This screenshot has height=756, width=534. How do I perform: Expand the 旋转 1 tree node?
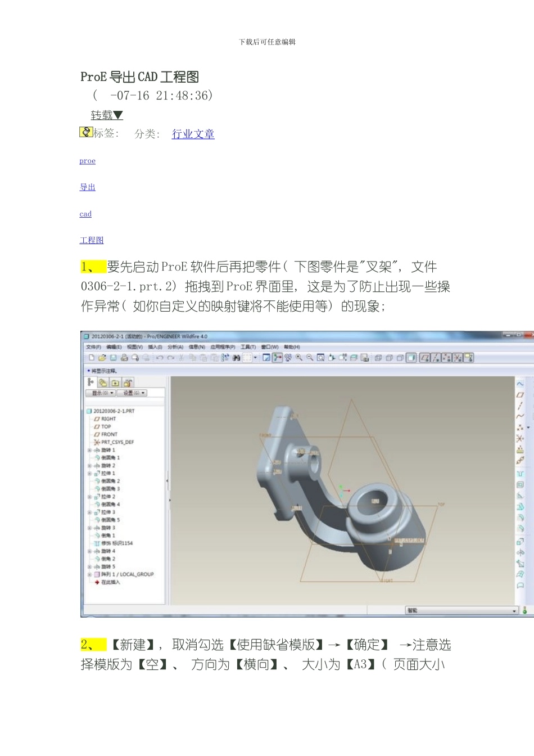[89, 450]
